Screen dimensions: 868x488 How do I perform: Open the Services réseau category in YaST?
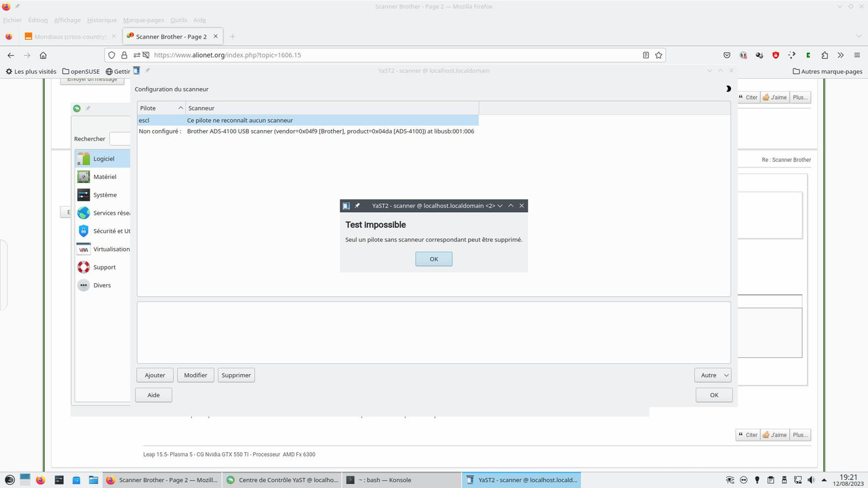coord(102,213)
